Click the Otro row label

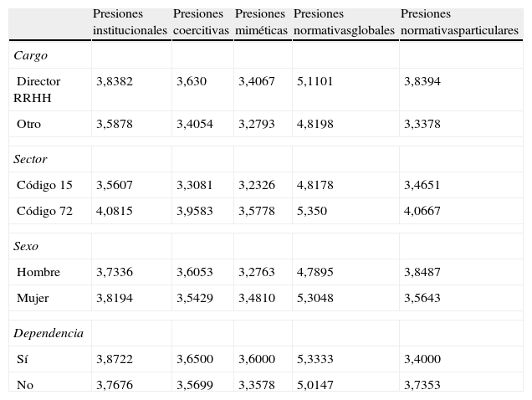29,124
